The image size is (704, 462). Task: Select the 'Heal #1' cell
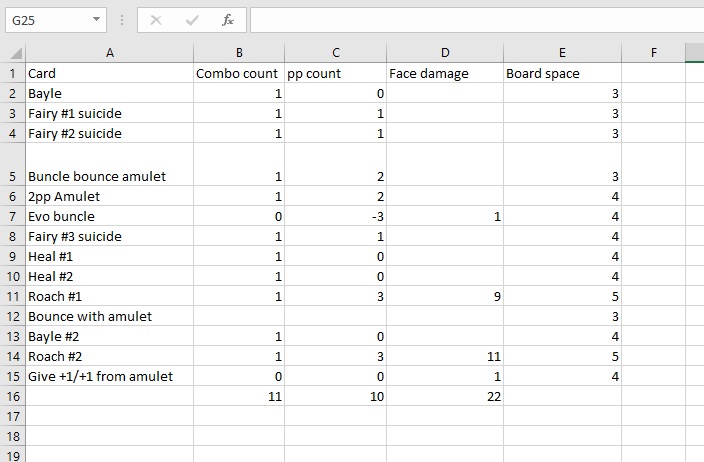[110, 256]
